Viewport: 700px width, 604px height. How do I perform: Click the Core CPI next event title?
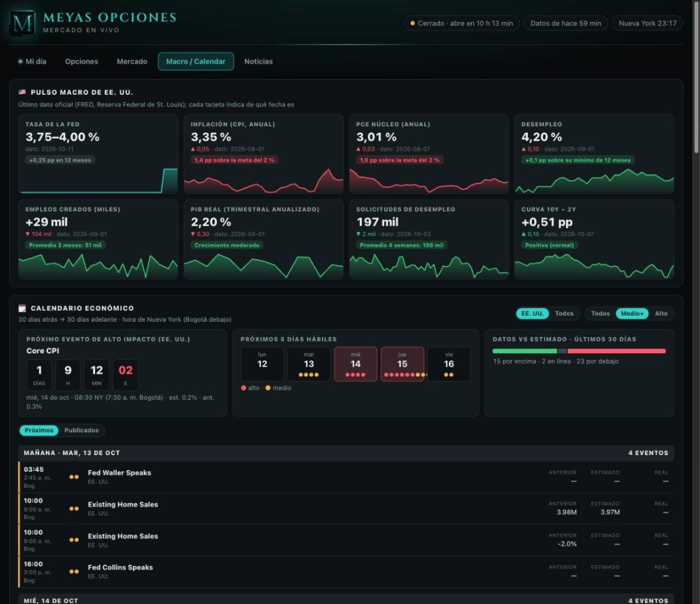(42, 351)
